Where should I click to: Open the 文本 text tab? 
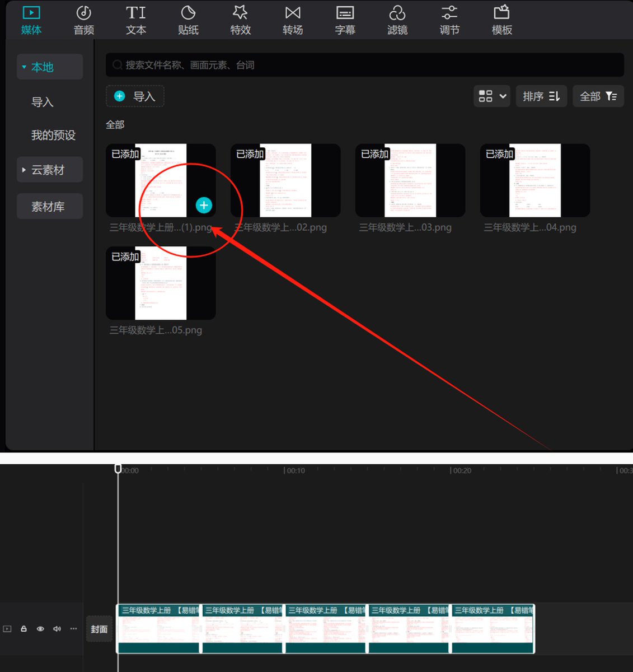coord(136,21)
